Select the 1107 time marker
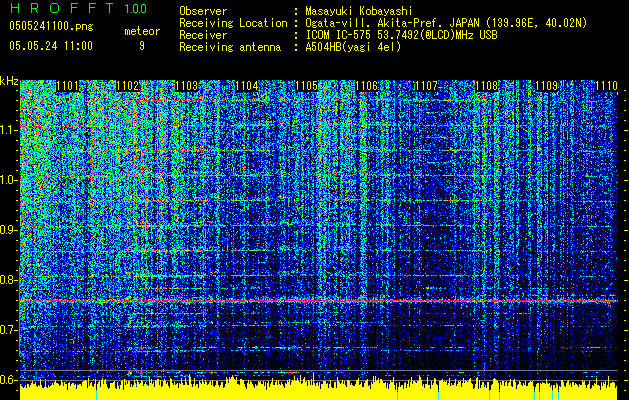The width and height of the screenshot is (629, 400). click(x=426, y=87)
